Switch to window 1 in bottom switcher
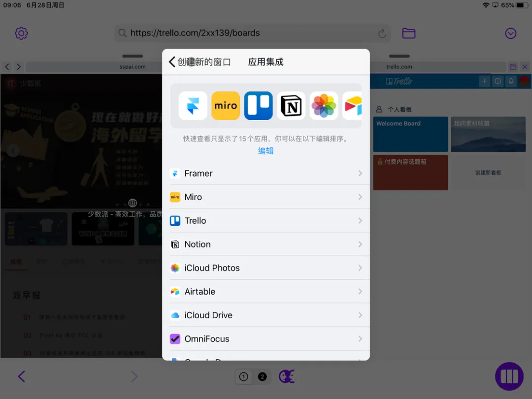The height and width of the screenshot is (399, 532). click(244, 377)
